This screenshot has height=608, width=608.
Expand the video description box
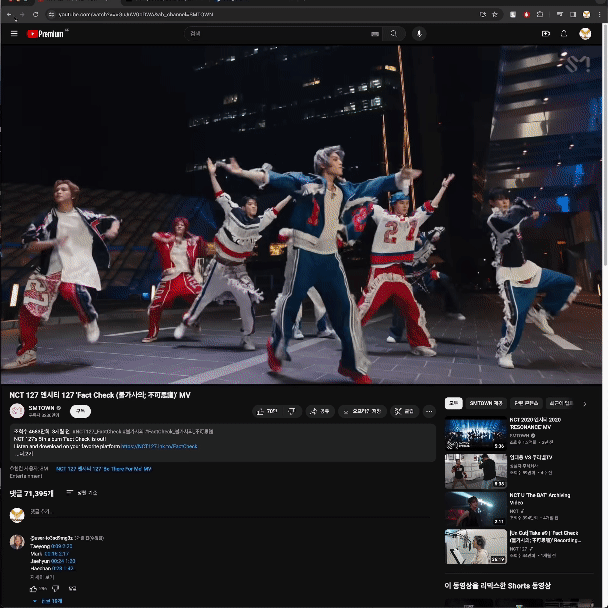coord(223,442)
